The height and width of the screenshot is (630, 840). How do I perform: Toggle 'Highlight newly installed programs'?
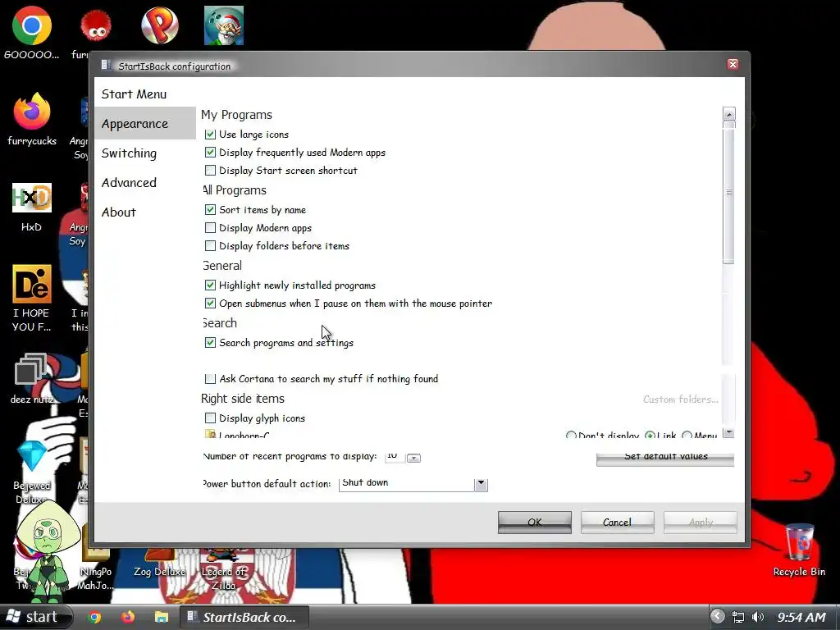[211, 285]
